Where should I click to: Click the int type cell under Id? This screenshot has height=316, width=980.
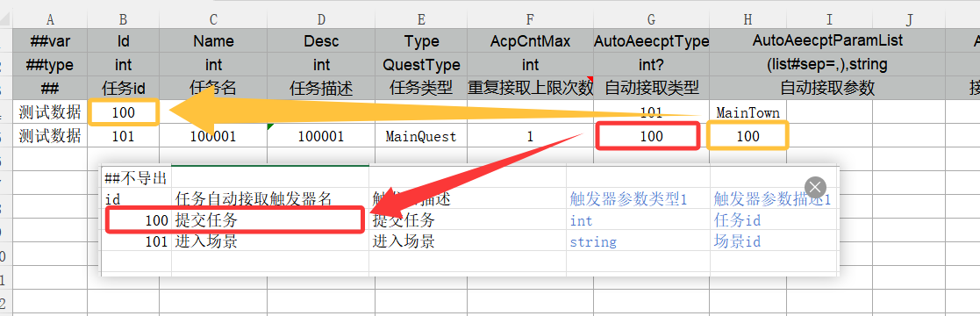click(x=123, y=64)
